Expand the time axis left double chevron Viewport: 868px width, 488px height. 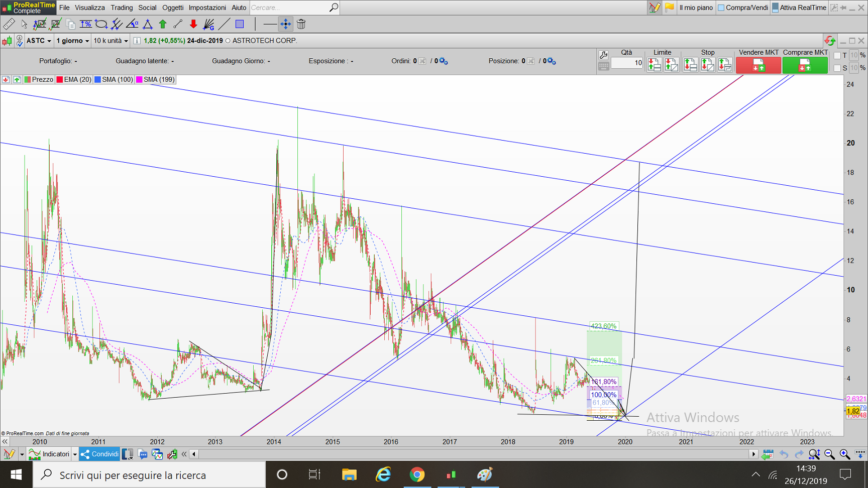pyautogui.click(x=5, y=441)
